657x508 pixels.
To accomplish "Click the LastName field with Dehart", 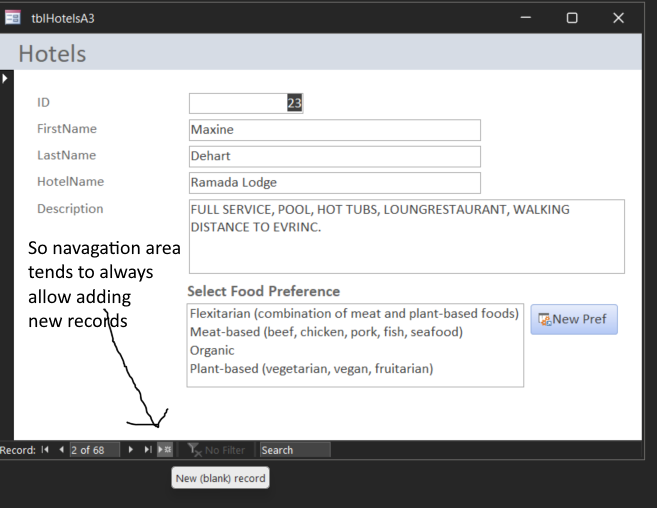I will (334, 156).
